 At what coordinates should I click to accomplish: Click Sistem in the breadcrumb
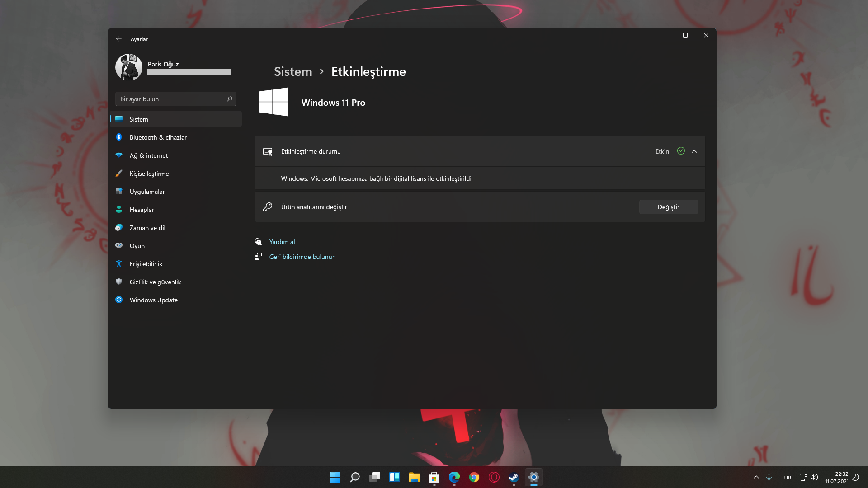293,71
